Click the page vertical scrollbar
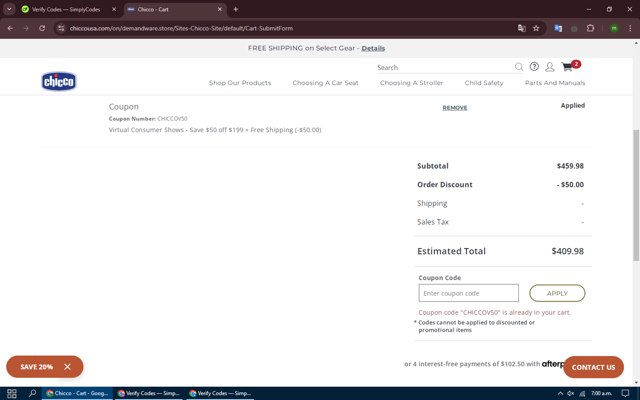 pyautogui.click(x=636, y=195)
